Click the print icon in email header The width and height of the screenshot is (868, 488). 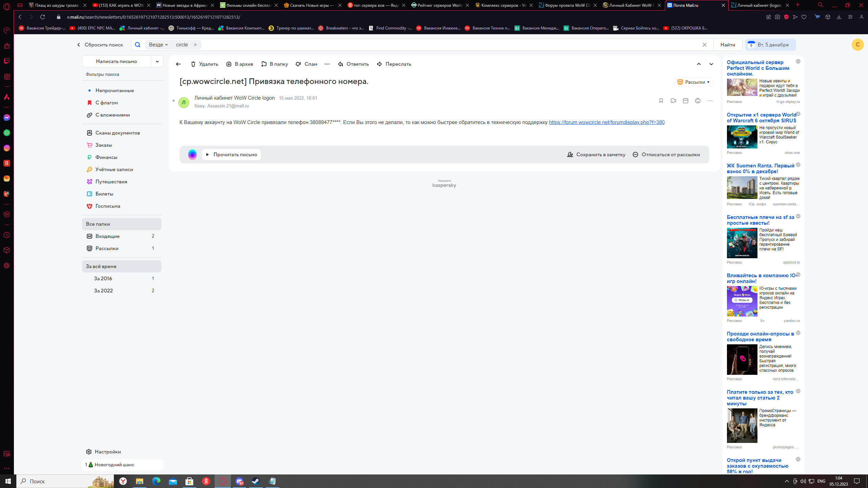[x=697, y=101]
